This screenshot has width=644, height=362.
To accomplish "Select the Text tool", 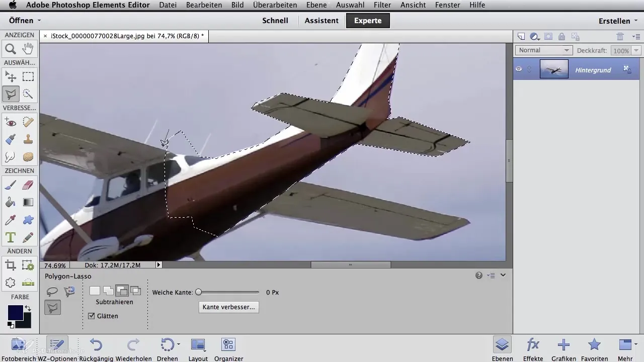I will pyautogui.click(x=10, y=237).
